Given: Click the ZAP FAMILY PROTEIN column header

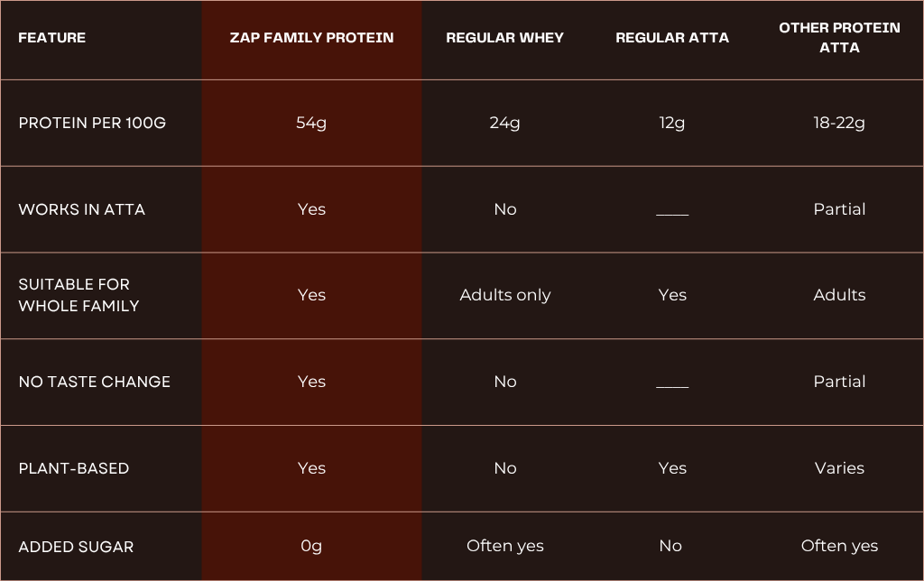Looking at the screenshot, I should [x=311, y=38].
